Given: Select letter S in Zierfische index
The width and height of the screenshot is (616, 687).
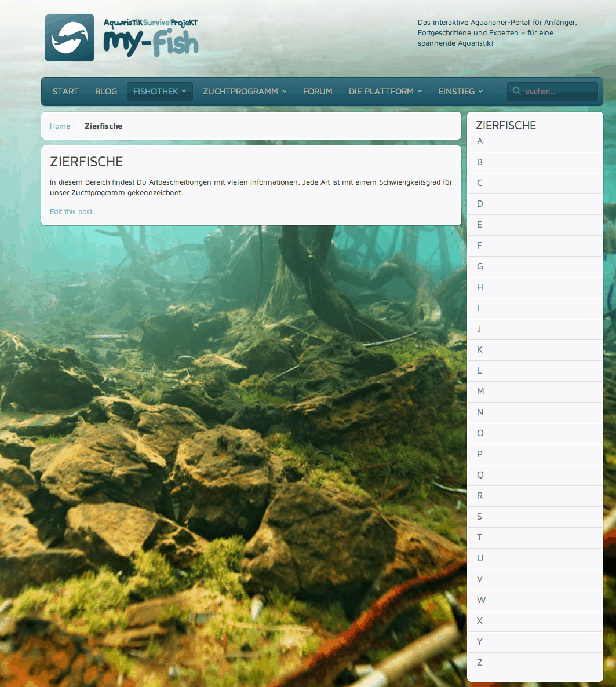Looking at the screenshot, I should click(479, 517).
